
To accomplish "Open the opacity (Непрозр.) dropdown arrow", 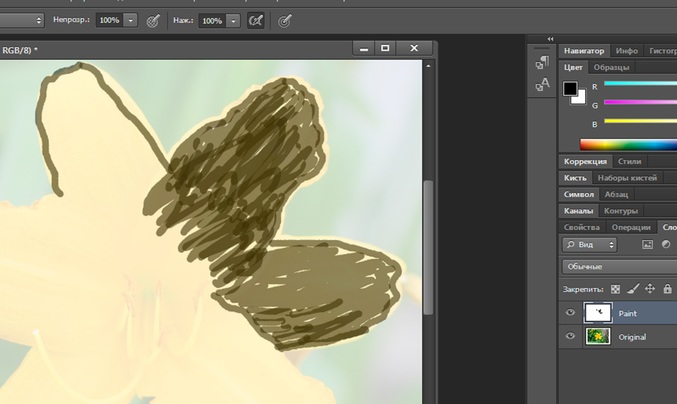I will [x=131, y=20].
